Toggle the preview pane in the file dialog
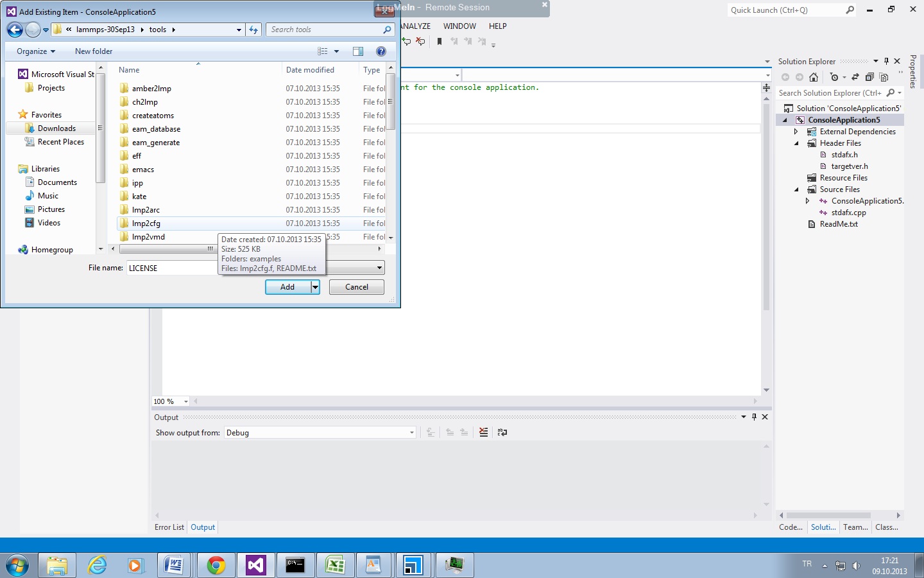 [358, 51]
